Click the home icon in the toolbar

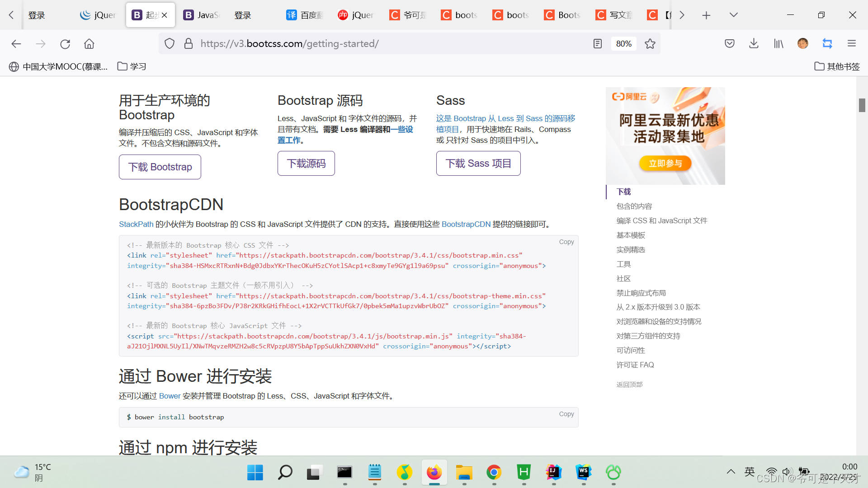(x=89, y=44)
